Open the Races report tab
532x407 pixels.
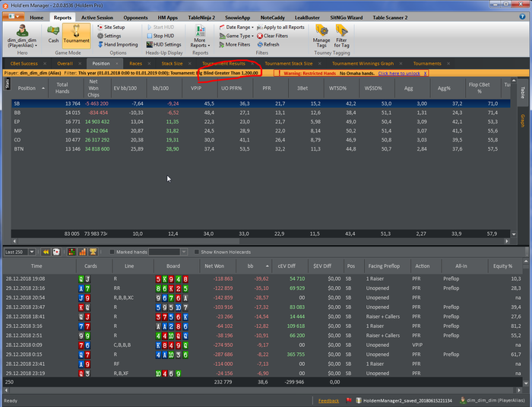pos(135,64)
